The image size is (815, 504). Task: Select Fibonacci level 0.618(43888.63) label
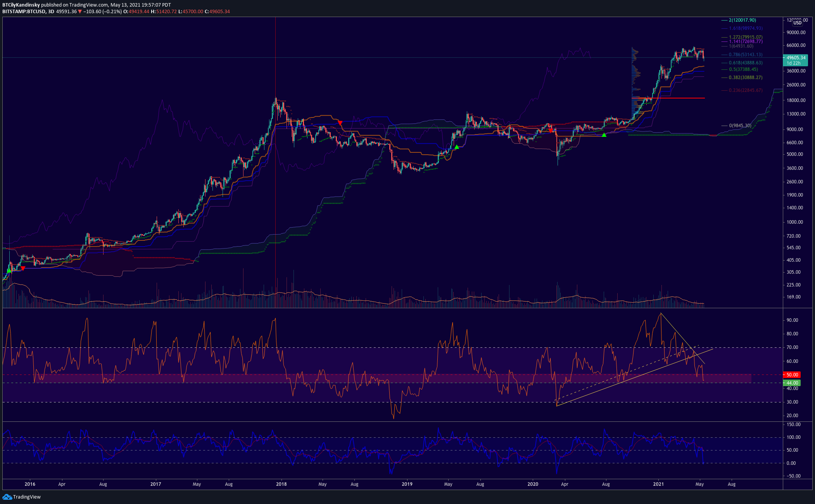tap(746, 63)
